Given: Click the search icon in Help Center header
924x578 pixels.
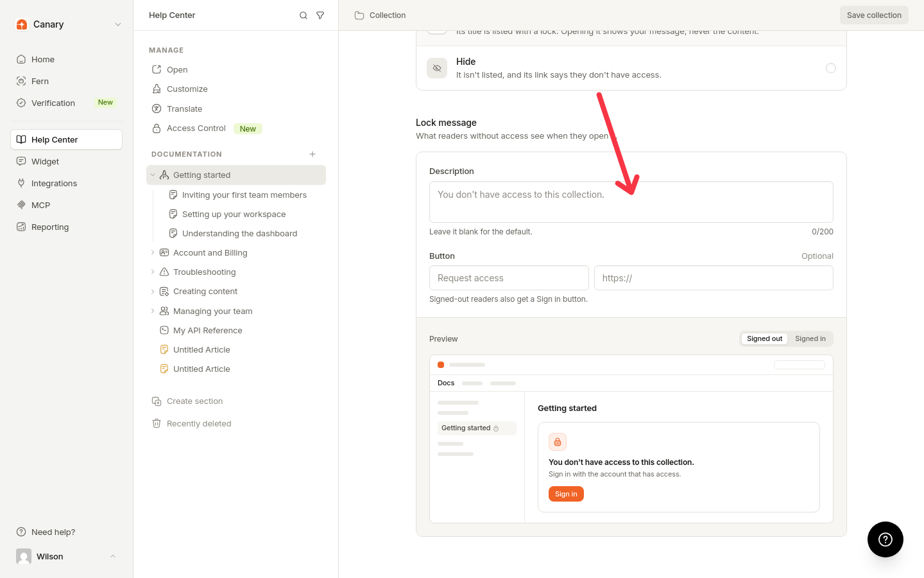Looking at the screenshot, I should pyautogui.click(x=304, y=15).
